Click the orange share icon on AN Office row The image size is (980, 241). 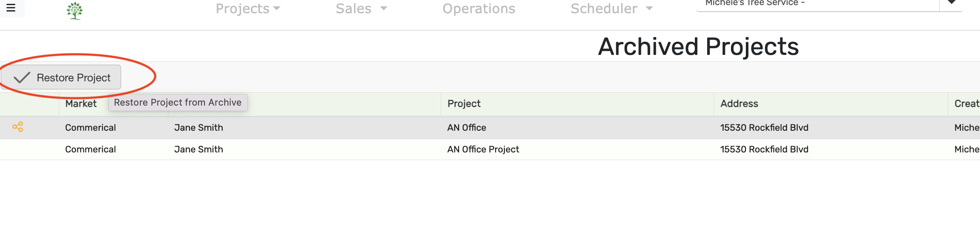point(17,127)
